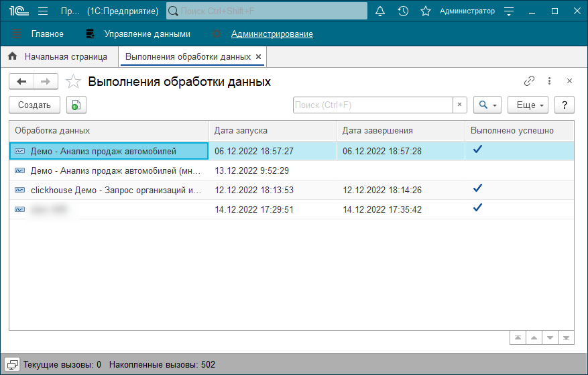588x375 pixels.
Task: Click the sections panel menu icon beside Главное
Action: [17, 34]
